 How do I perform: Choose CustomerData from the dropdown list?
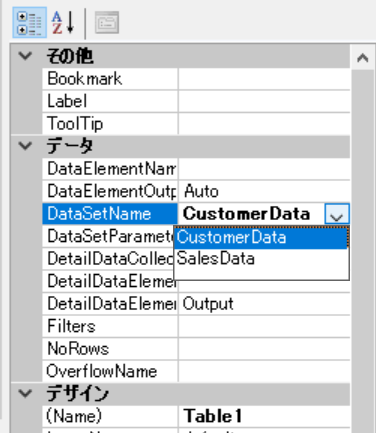click(261, 238)
